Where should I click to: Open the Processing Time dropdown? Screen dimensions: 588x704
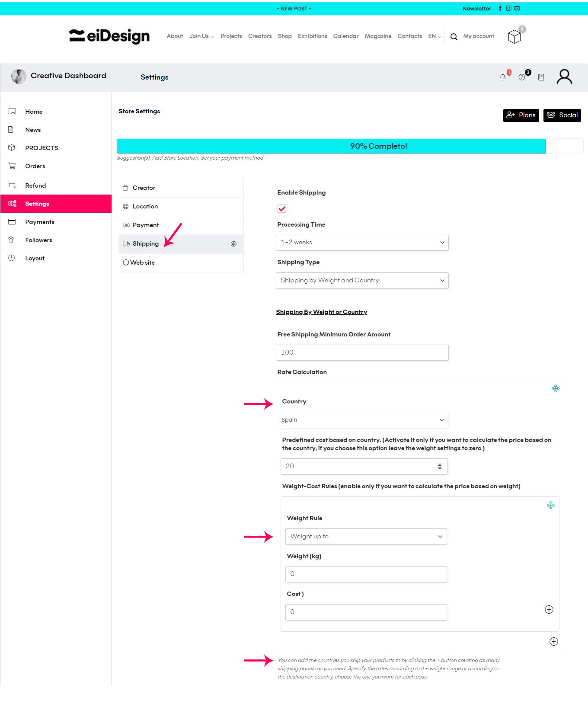362,243
